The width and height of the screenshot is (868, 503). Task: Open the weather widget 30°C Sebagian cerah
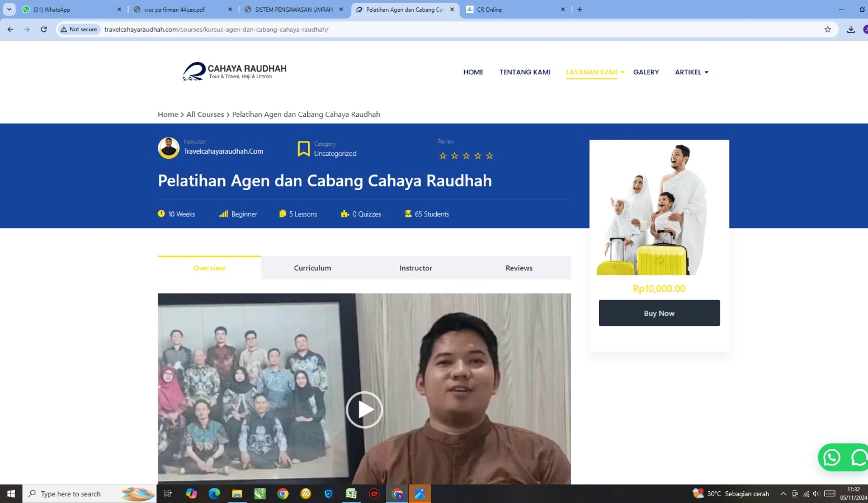click(731, 493)
